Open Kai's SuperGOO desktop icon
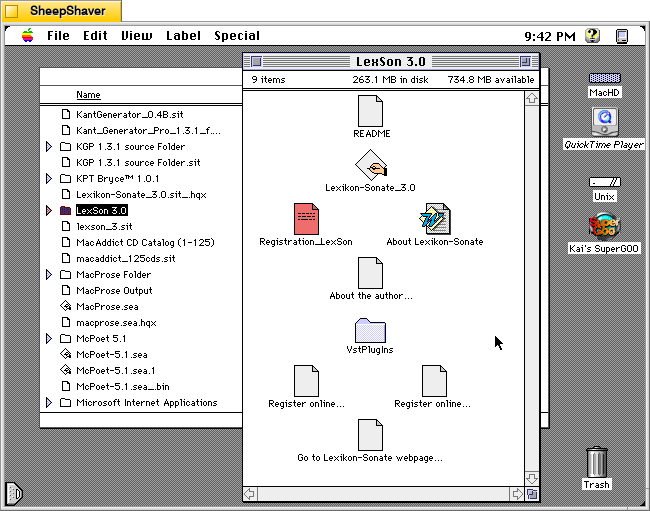Image resolution: width=650 pixels, height=511 pixels. pos(604,226)
